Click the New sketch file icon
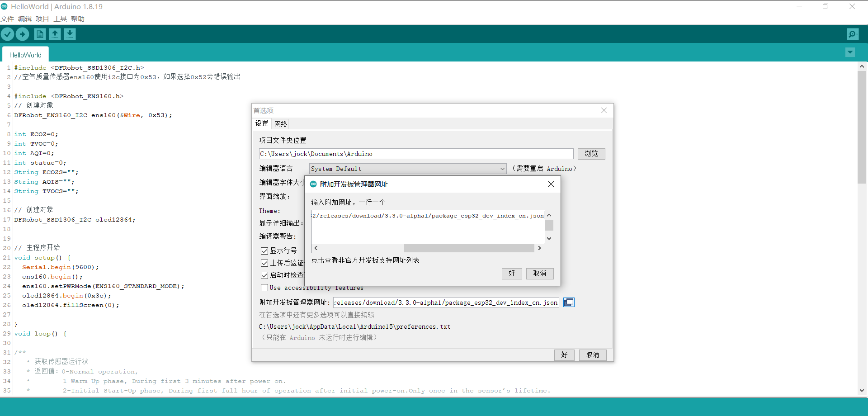868x416 pixels. [40, 34]
